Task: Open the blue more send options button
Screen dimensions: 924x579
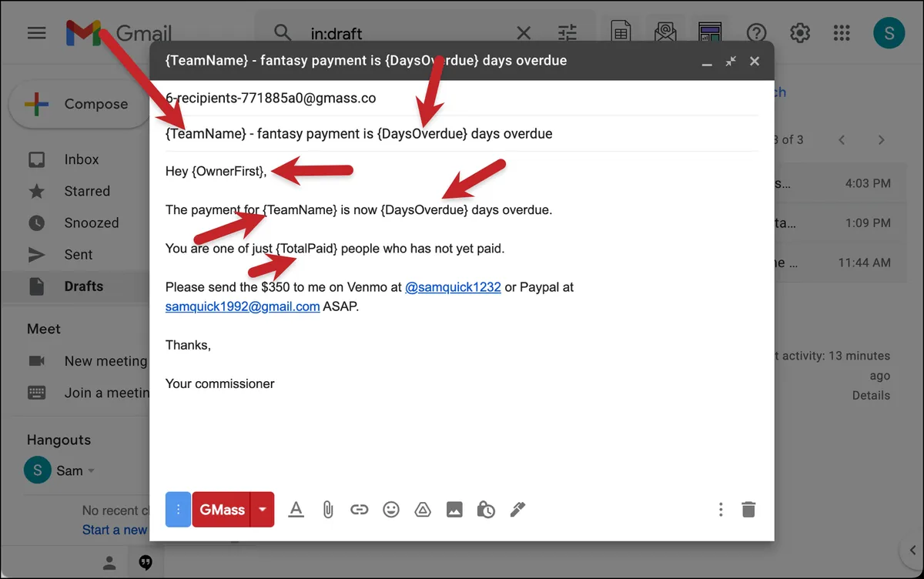Action: point(178,509)
